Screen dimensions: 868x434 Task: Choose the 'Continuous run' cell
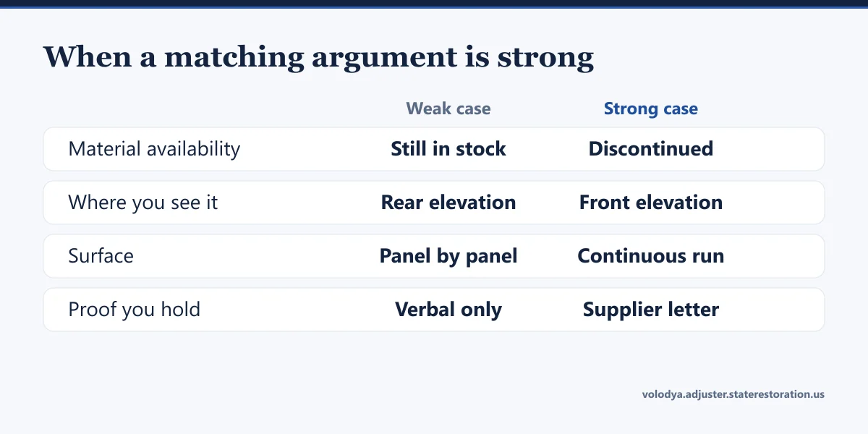coord(651,256)
